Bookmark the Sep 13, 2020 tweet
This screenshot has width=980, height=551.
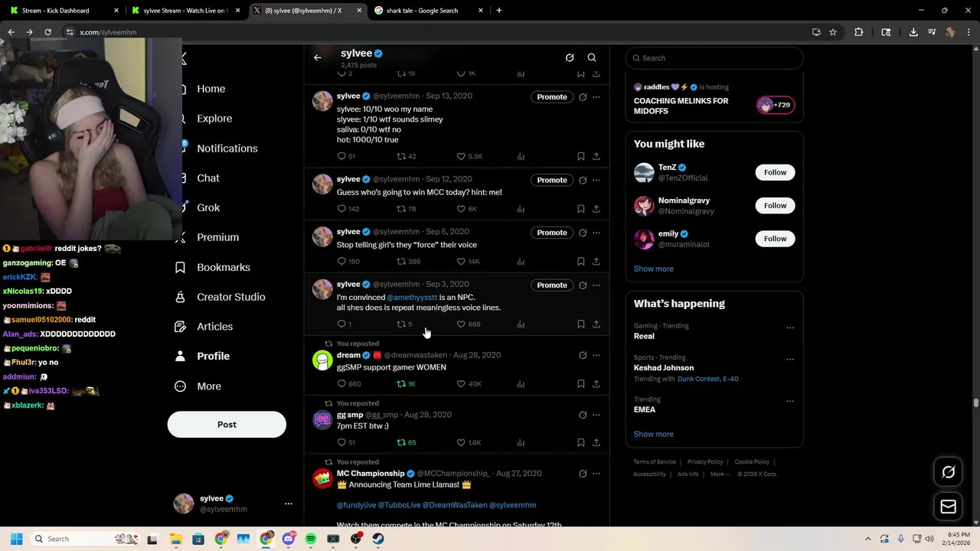click(x=581, y=156)
